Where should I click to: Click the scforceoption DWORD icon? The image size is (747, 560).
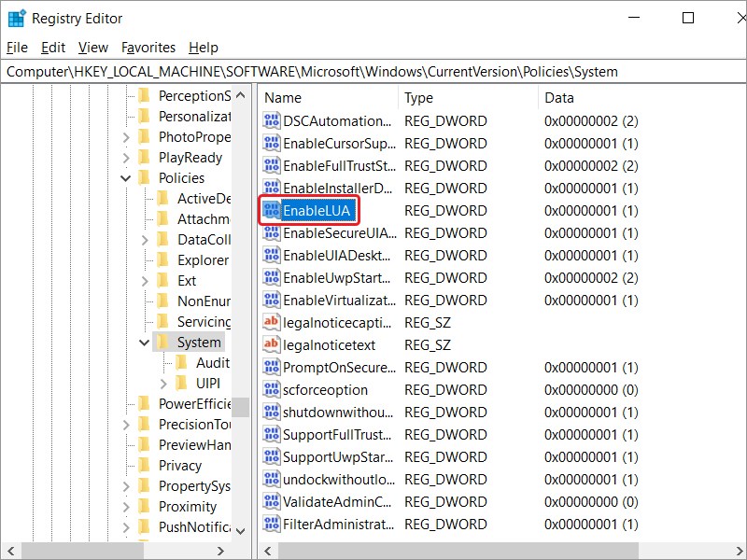pyautogui.click(x=272, y=390)
